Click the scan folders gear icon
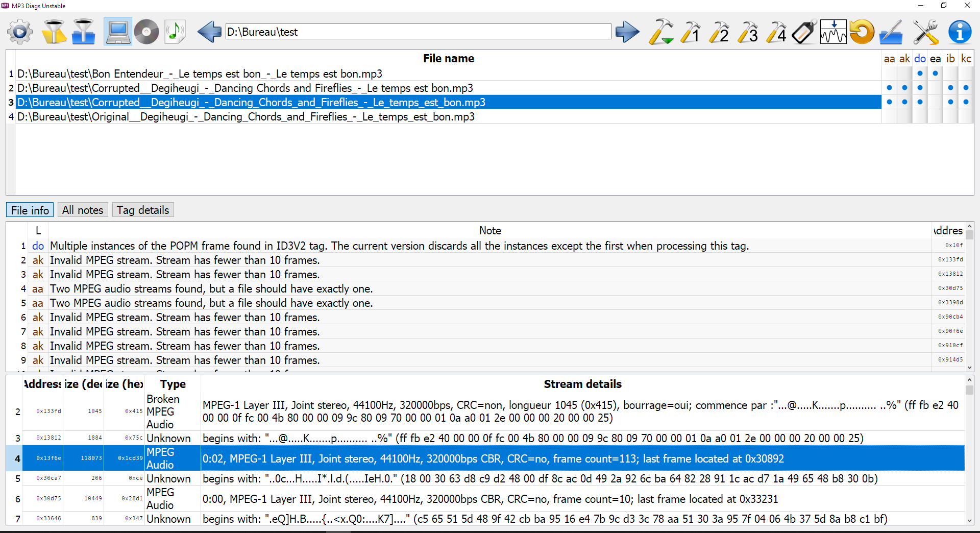Screen dimensions: 980x533 tap(20, 32)
